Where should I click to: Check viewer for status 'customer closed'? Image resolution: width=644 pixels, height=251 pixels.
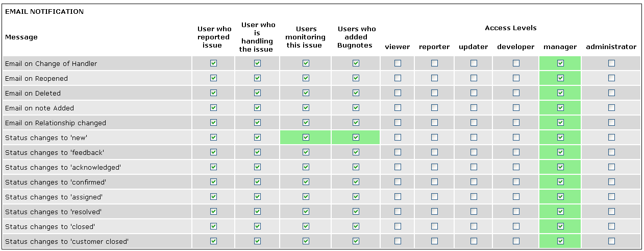coord(398,241)
